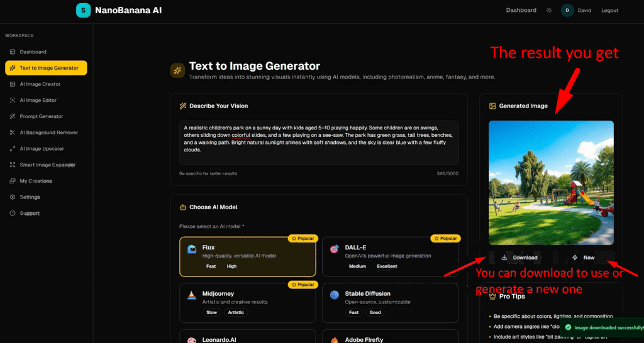Click the 'Please select an AI model' label
Viewport: 644px width, 343px height.
[211, 227]
